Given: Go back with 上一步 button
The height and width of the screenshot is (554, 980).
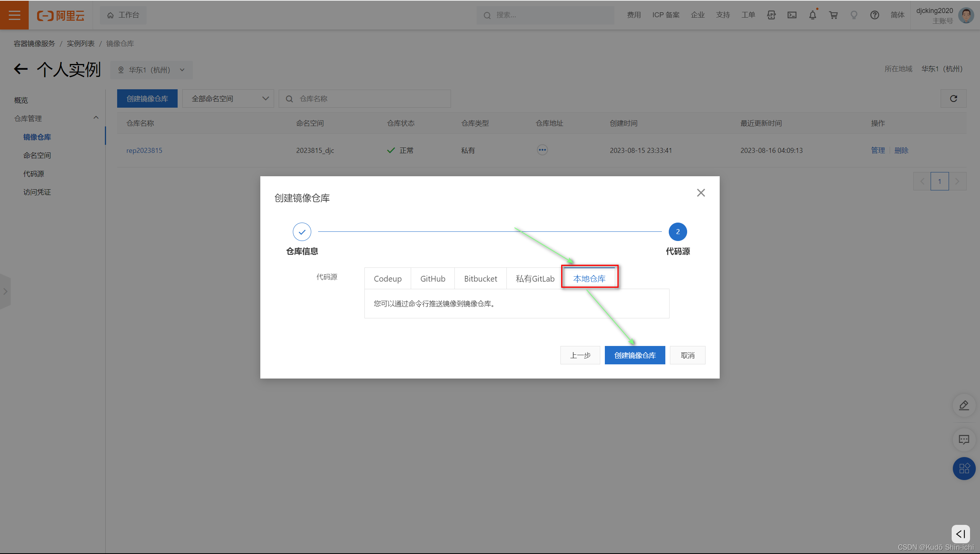Looking at the screenshot, I should point(580,355).
